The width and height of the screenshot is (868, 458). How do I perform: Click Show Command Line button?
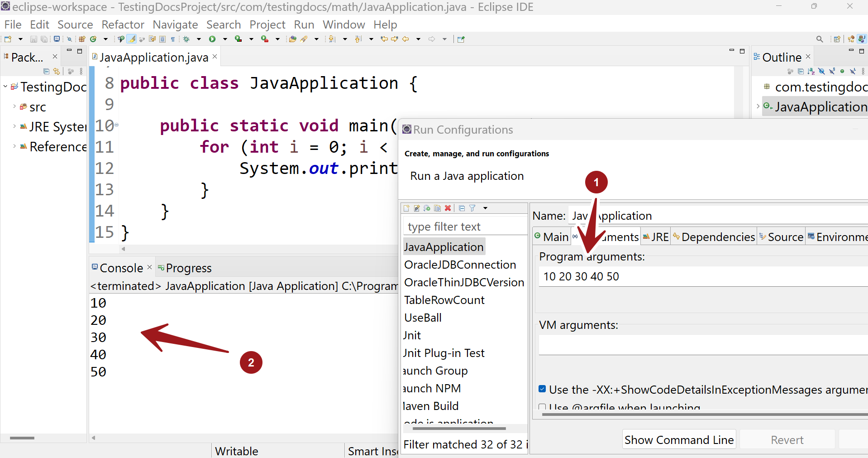679,440
